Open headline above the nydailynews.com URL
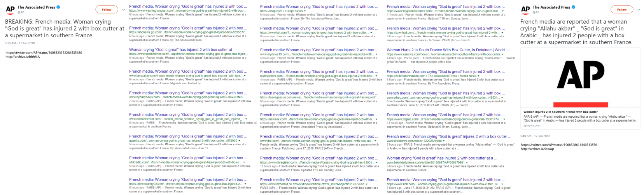The image size is (644, 195). point(188,93)
